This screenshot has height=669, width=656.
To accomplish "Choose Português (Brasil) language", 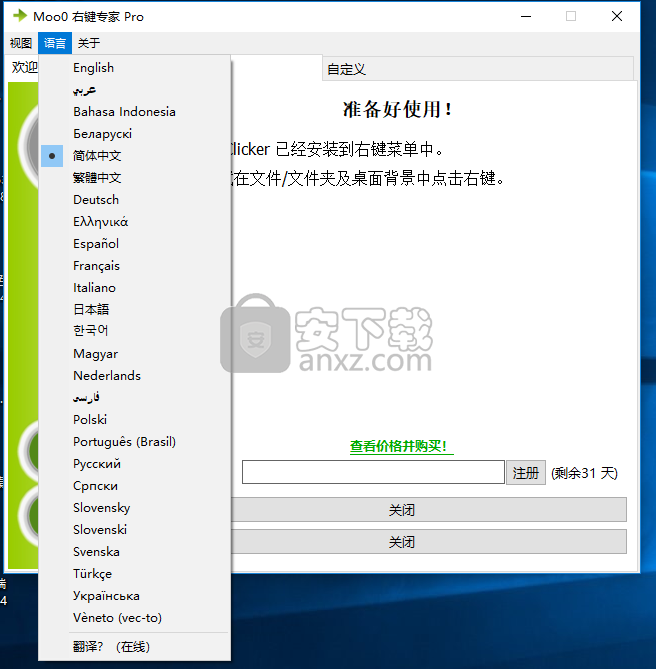I will click(135, 442).
